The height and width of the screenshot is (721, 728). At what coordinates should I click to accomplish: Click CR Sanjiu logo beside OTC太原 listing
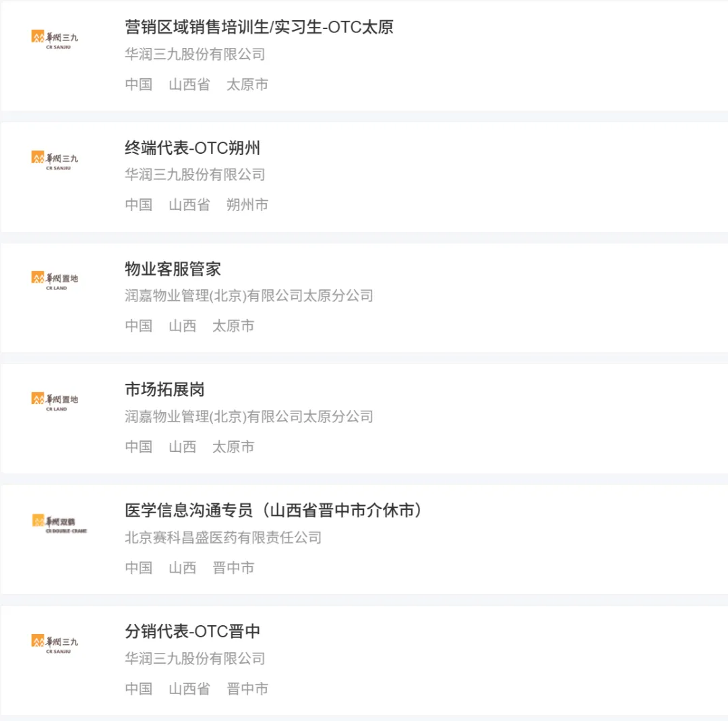(55, 40)
